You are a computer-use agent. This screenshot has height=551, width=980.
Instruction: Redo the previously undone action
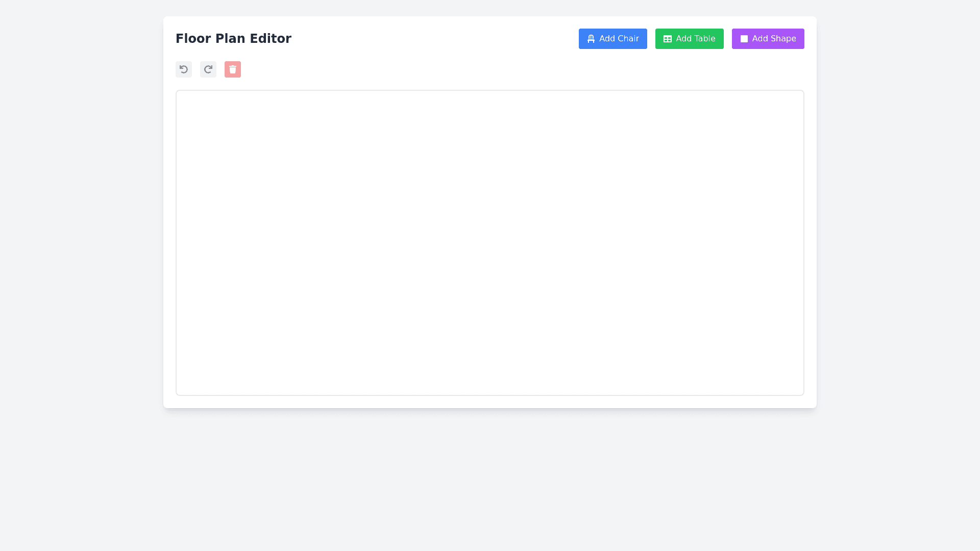(208, 69)
